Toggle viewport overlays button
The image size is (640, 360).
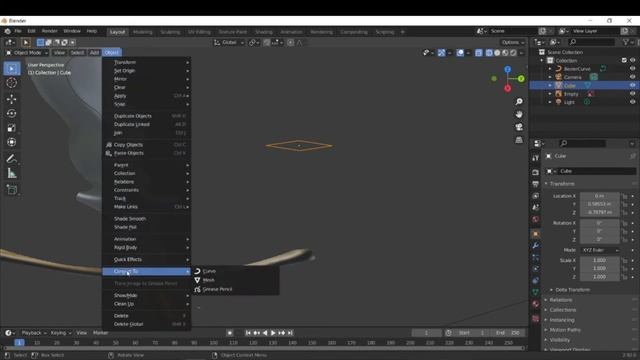[460, 53]
